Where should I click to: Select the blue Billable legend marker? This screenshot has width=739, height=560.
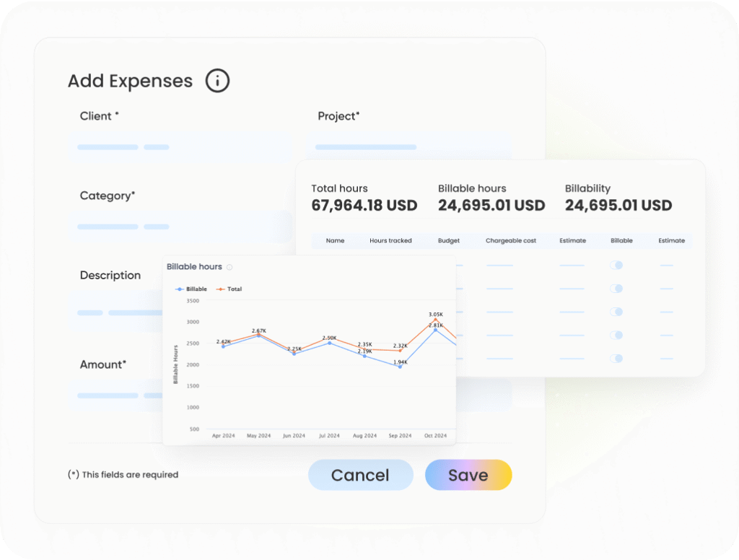[180, 289]
